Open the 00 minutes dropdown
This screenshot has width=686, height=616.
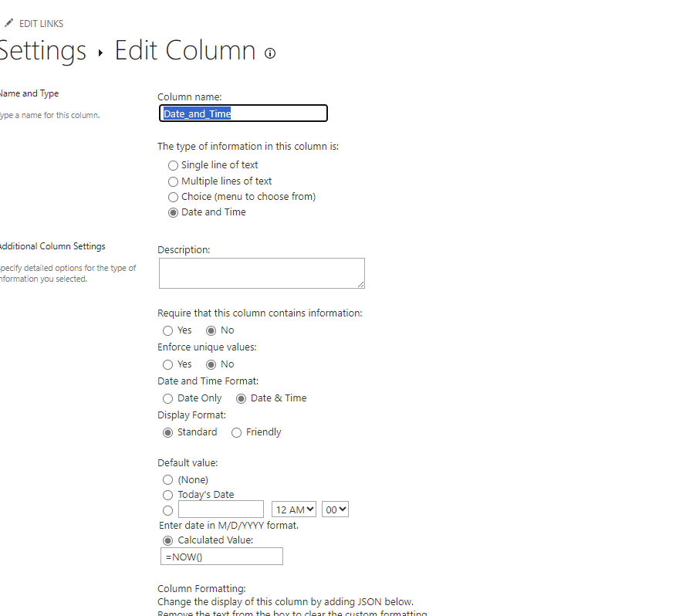click(x=335, y=509)
